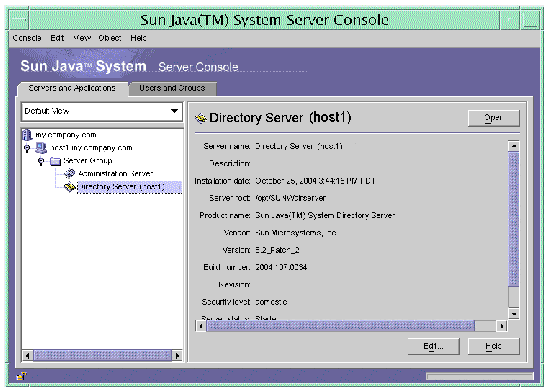Screen dimensions: 549x392
Task: Collapse the host1.mycompany.com tree node
Action: coord(27,148)
